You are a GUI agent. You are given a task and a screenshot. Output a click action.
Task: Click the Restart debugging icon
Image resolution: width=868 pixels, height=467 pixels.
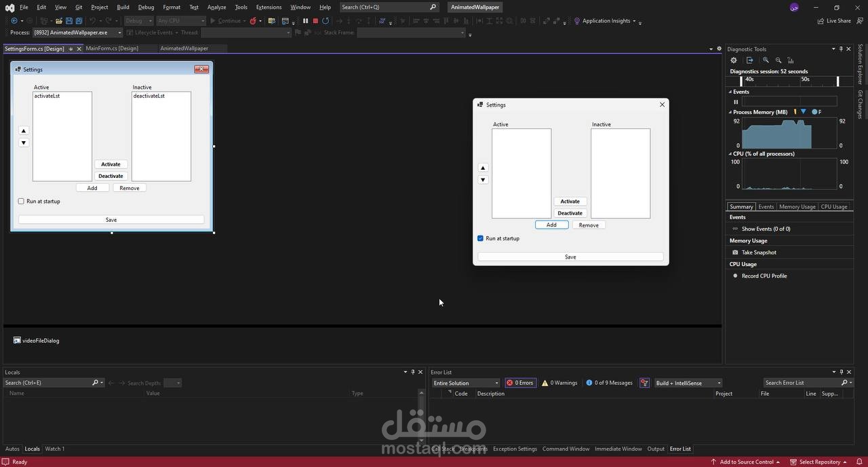(x=325, y=21)
